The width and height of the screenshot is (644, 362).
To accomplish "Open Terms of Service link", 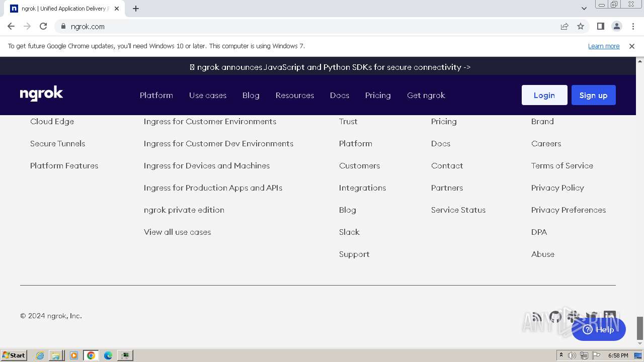I will click(x=562, y=165).
